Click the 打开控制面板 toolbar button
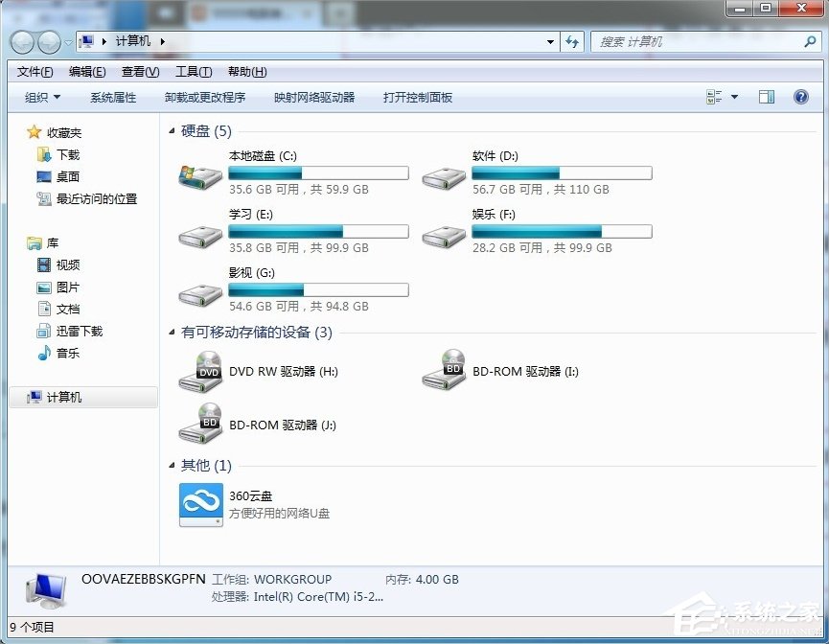 click(417, 97)
